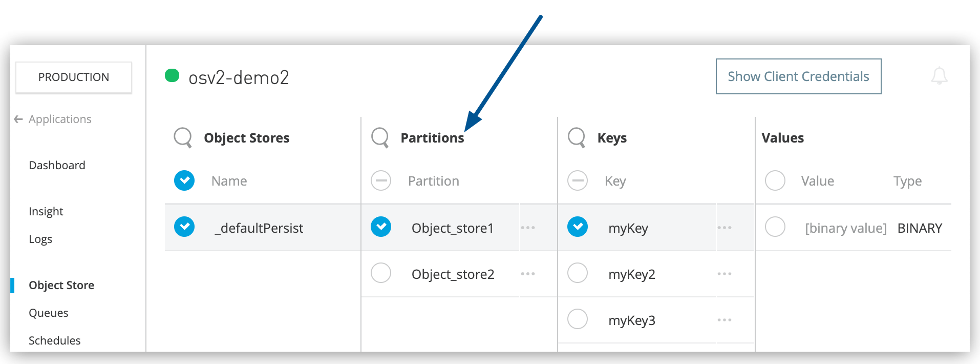Select the myKey2 checkbox
This screenshot has height=364, width=980.
(x=577, y=273)
